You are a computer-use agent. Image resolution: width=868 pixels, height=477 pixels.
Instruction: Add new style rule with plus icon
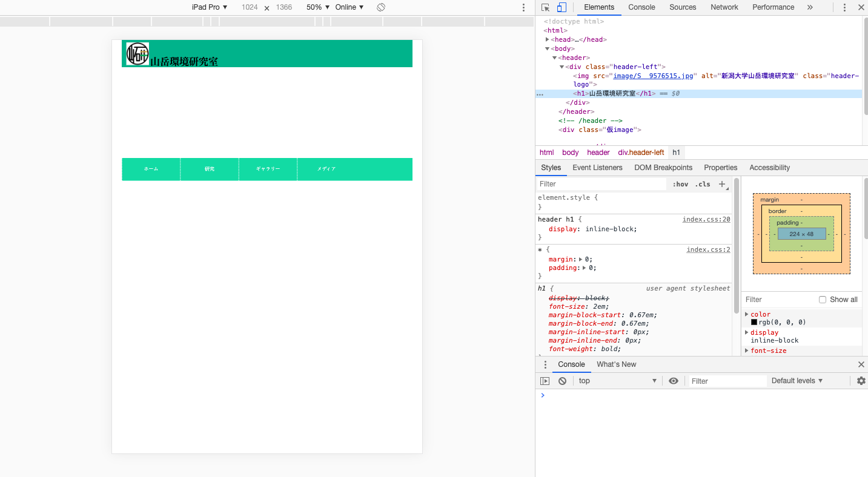tap(722, 184)
